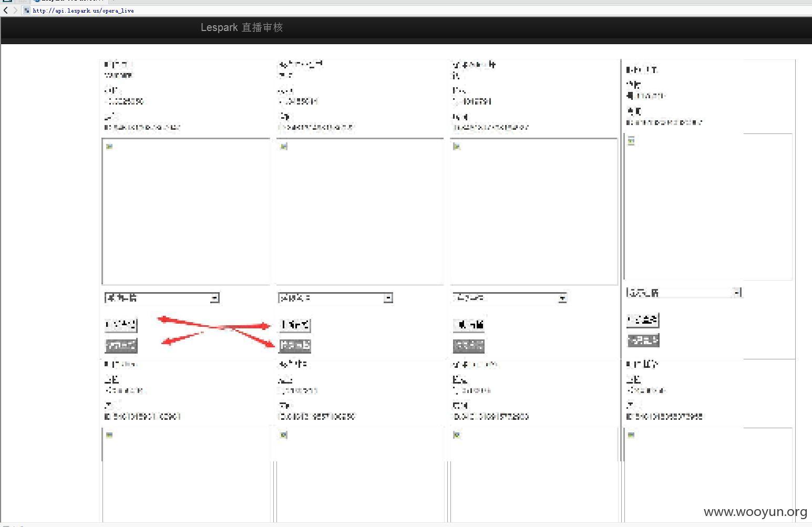Go back with the browser back arrow
Screen dimensions: 812x527
point(6,10)
